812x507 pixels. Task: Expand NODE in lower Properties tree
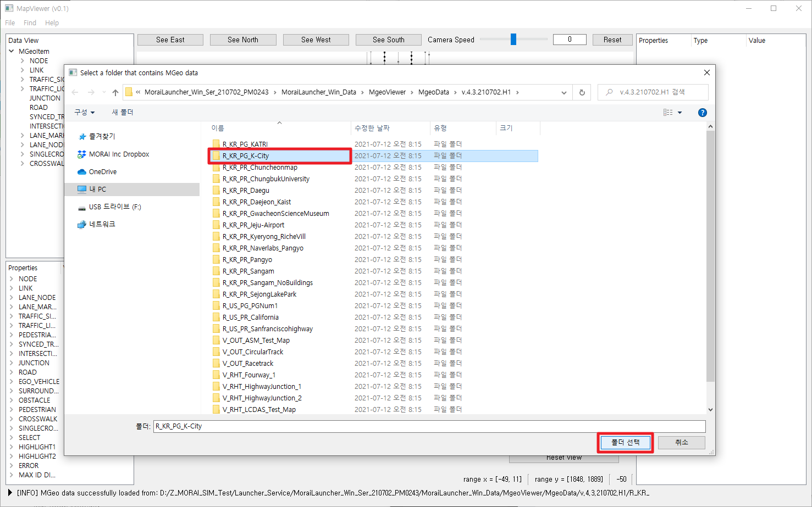12,279
